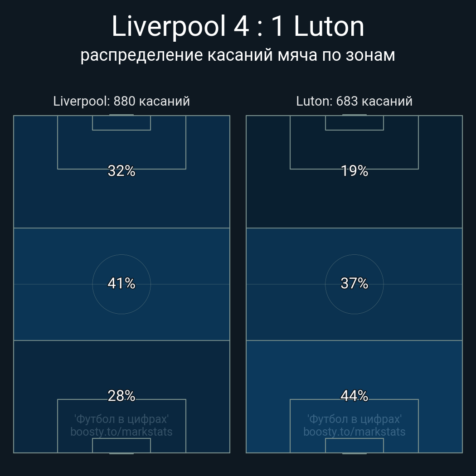
Task: Open boosty.to/markstats link on Liverpool pitch
Action: pos(121,432)
